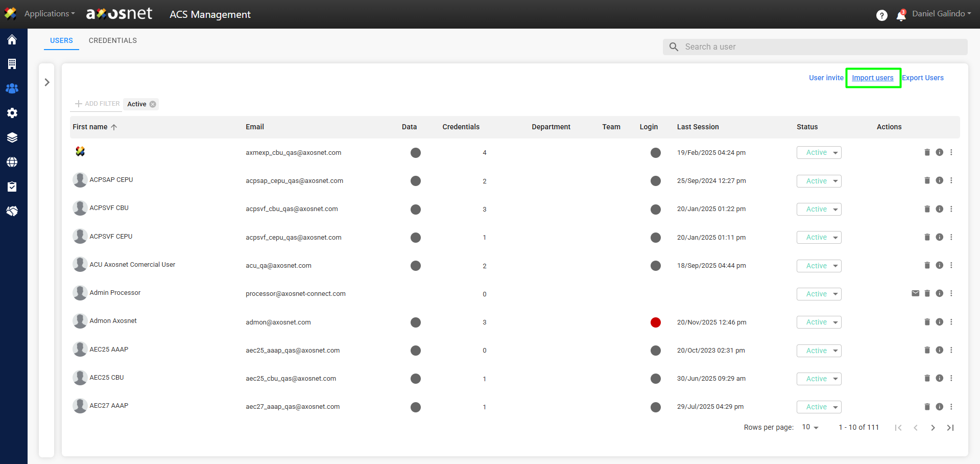This screenshot has width=980, height=464.
Task: Click the globe icon in sidebar
Action: [12, 162]
